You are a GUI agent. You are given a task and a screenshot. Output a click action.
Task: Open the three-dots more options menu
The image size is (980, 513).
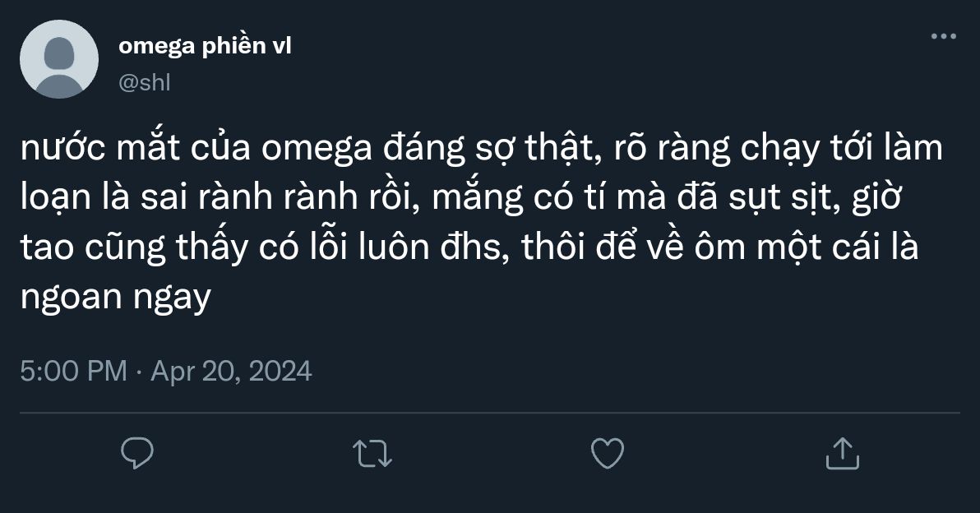pos(944,36)
